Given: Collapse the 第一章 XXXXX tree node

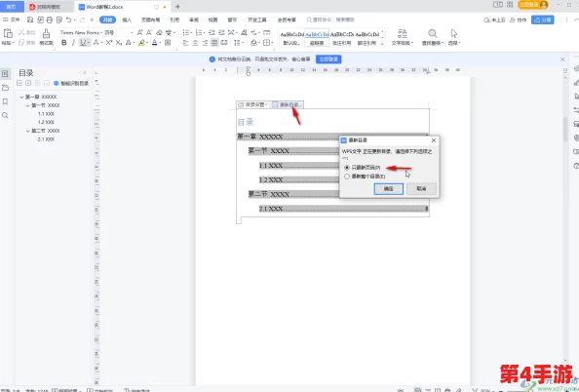Looking at the screenshot, I should [x=21, y=98].
